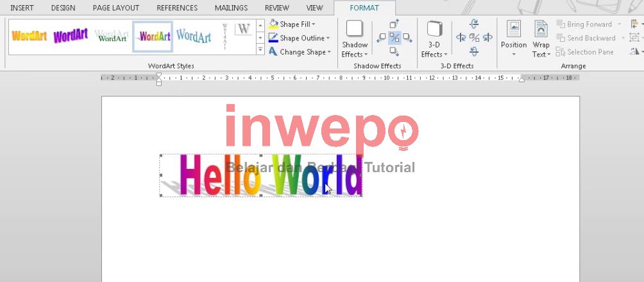The image size is (644, 282).
Task: Choose the purple slanted WordArt style
Action: [71, 36]
